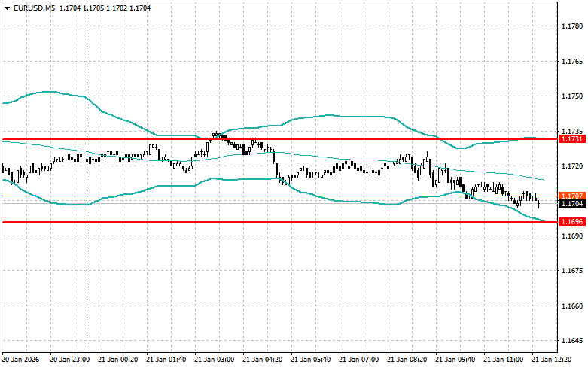The image size is (588, 368).
Task: Click the 1.1645 price scale value
Action: pos(572,341)
